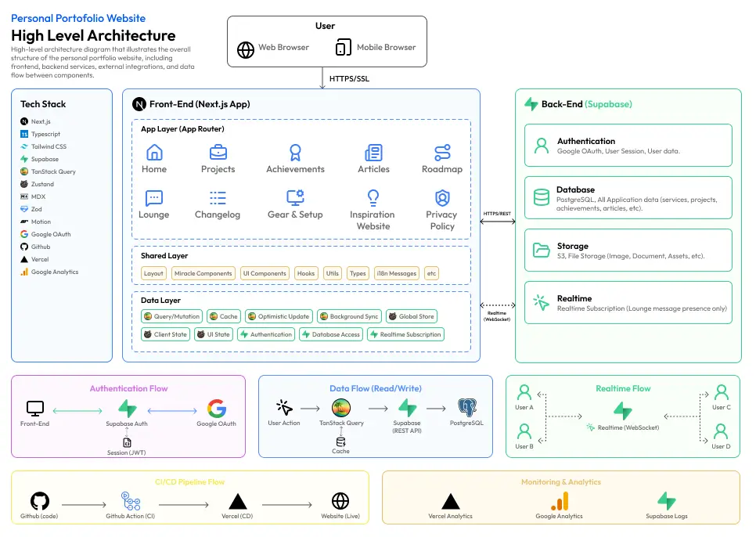This screenshot has height=537, width=756.
Task: Select MDX in the Tech Stack list
Action: tap(33, 196)
